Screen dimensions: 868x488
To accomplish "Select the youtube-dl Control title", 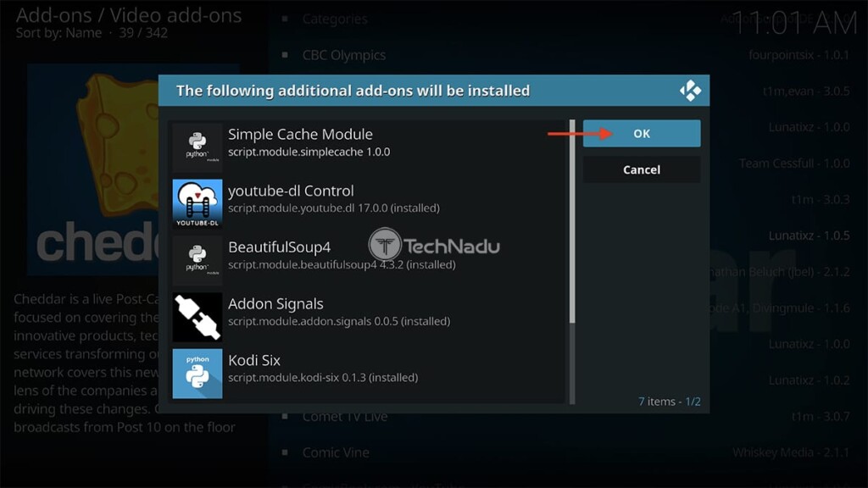I will [291, 191].
